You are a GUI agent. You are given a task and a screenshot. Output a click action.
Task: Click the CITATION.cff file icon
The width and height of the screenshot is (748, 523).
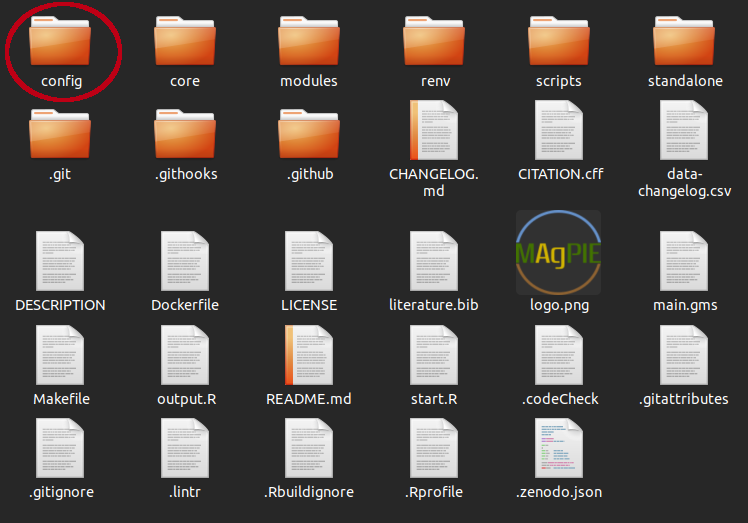[559, 130]
